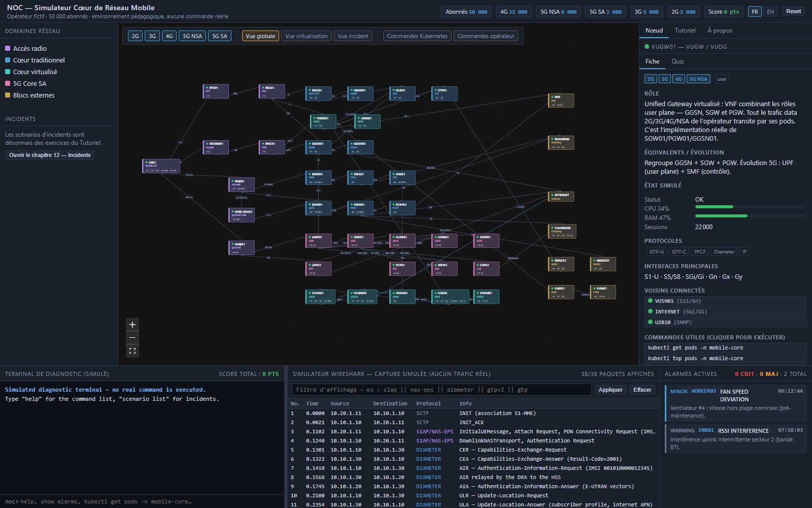Open neighbor VUSN01 (S11/Gn)
Image resolution: width=812 pixels, height=508 pixels.
pos(725,301)
